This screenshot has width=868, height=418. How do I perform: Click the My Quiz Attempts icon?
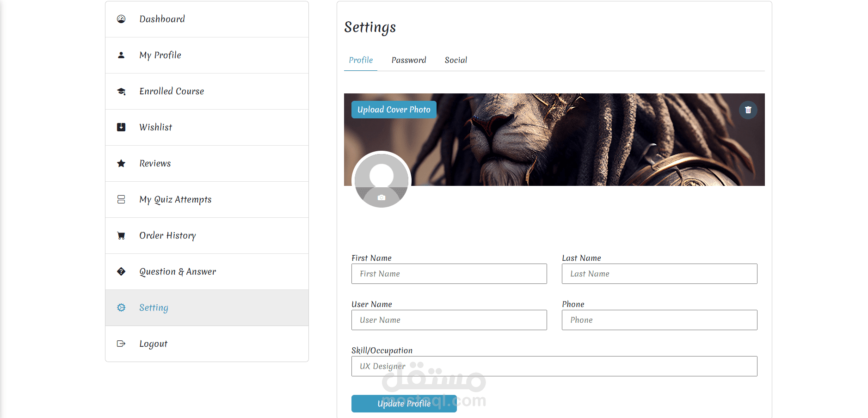[121, 199]
